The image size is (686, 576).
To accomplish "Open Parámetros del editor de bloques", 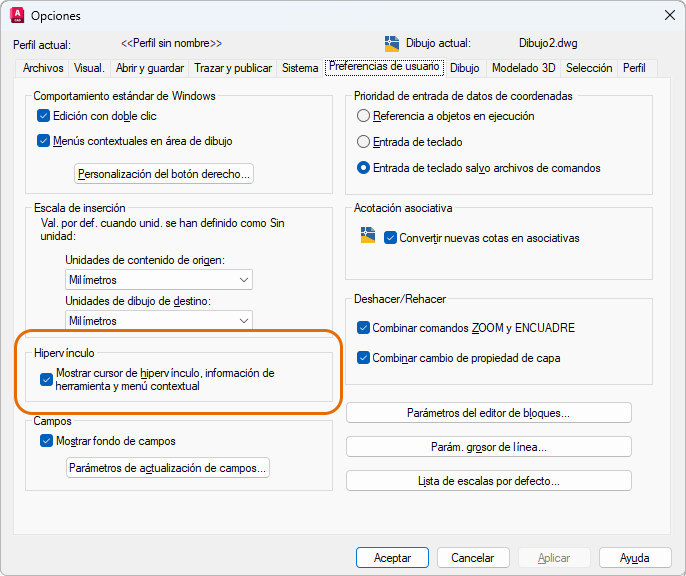I will pyautogui.click(x=489, y=413).
